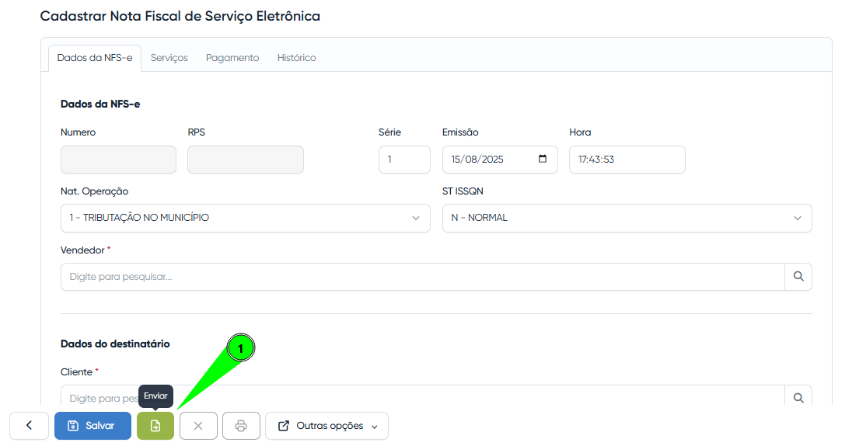Select the Dados da NFS-e tab

(95, 58)
